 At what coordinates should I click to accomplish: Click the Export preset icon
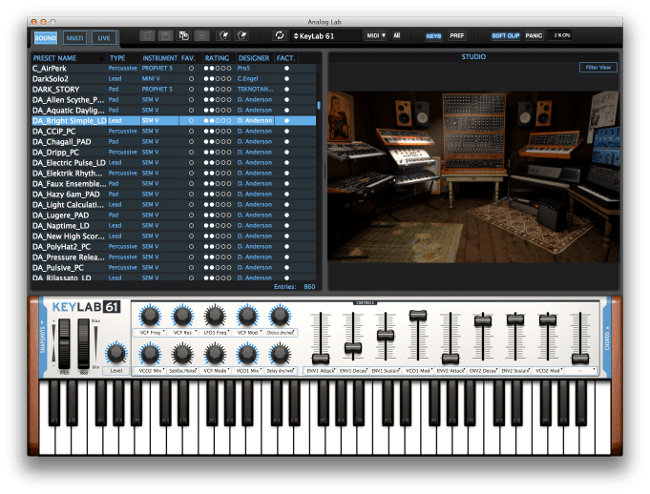tap(242, 36)
